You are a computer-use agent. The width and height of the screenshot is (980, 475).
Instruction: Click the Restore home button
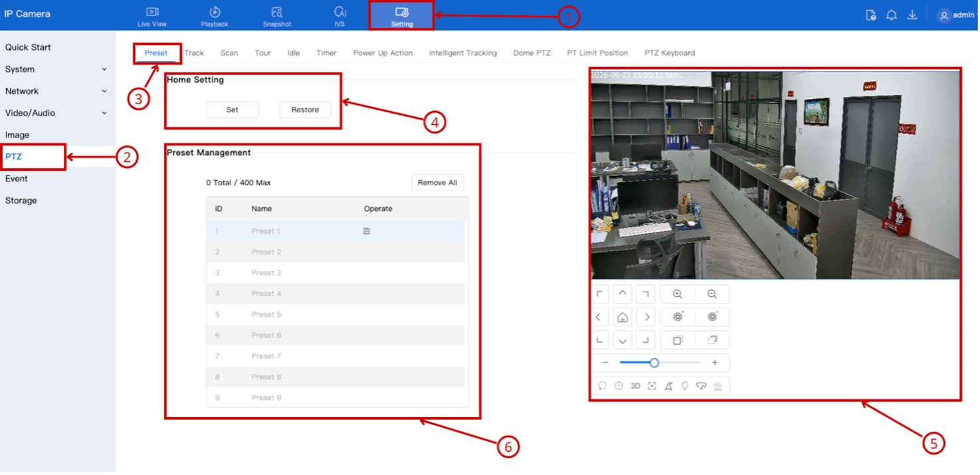tap(305, 110)
